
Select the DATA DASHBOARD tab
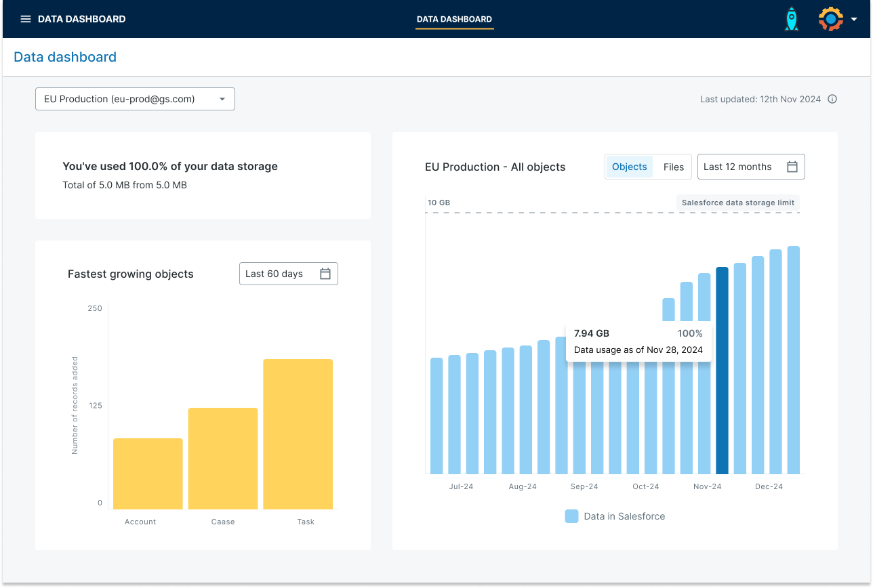pyautogui.click(x=454, y=19)
